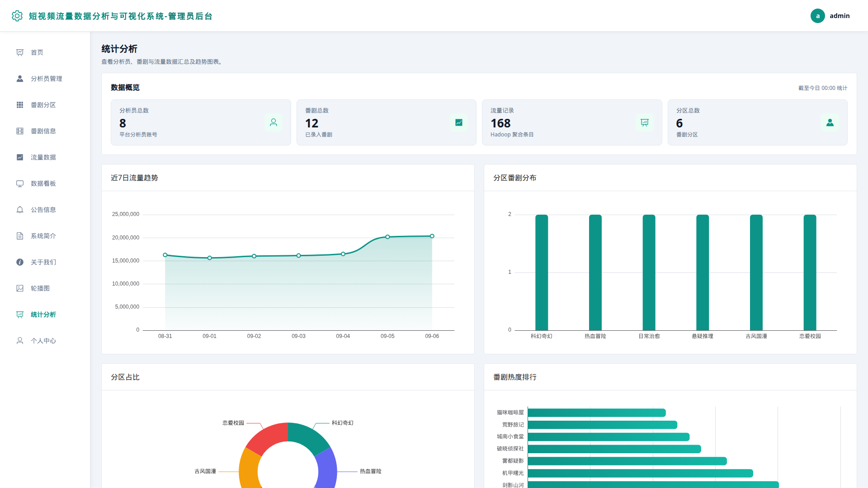Screen dimensions: 868x488
Task: Click the 近7日流量趋势 chart title
Action: coord(134,178)
